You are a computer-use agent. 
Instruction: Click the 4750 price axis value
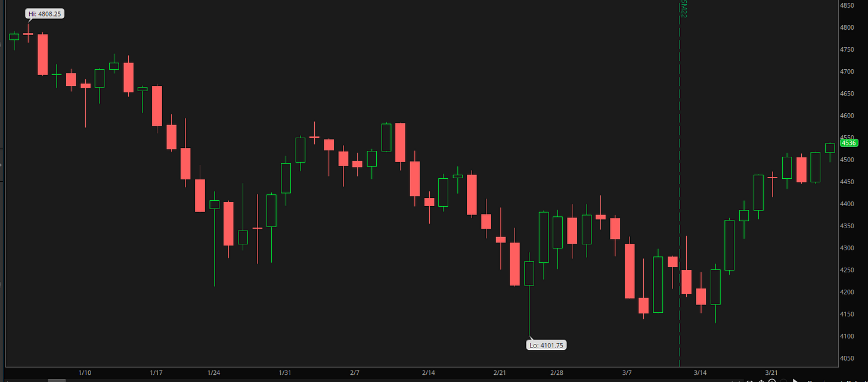pyautogui.click(x=848, y=49)
